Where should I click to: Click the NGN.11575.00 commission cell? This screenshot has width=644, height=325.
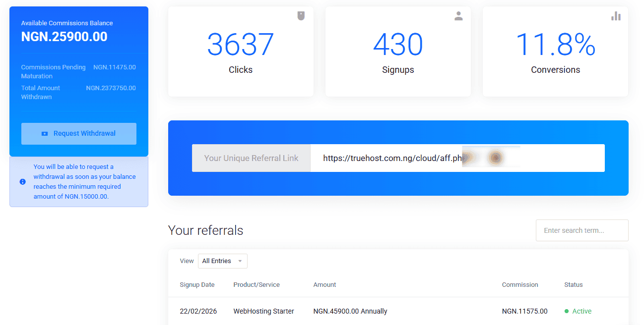pyautogui.click(x=524, y=312)
